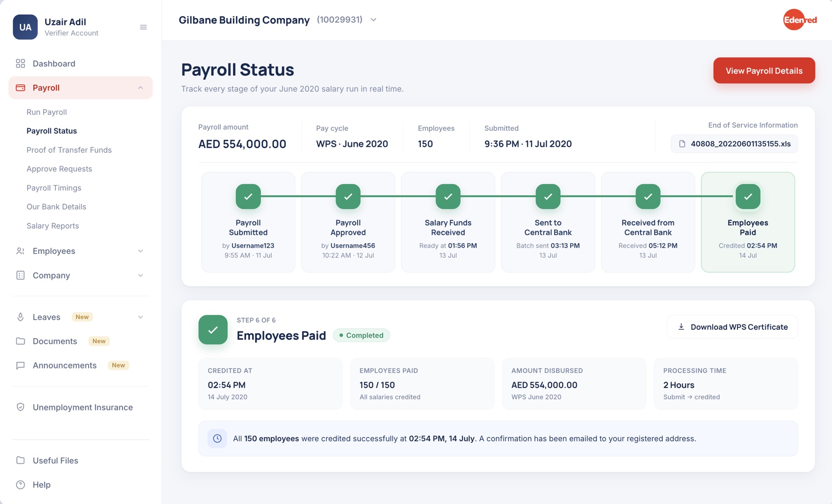Screen dimensions: 832x504
Task: Click the Company building icon
Action: 21,275
